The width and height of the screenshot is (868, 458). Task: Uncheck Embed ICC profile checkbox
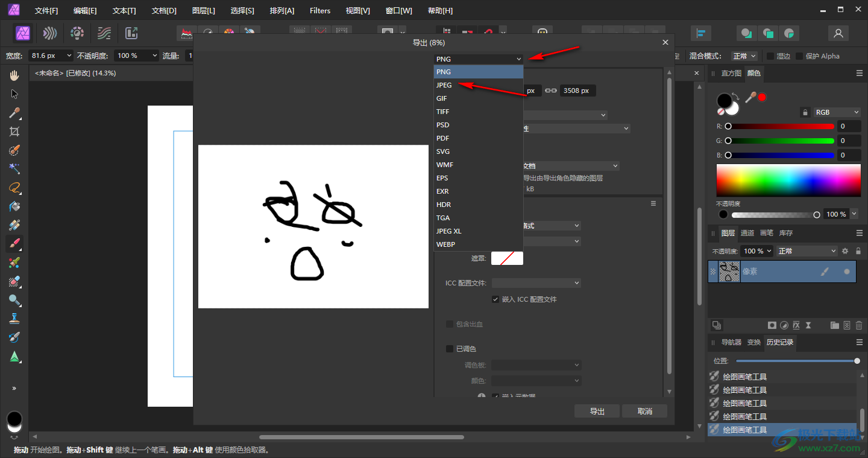pyautogui.click(x=495, y=299)
